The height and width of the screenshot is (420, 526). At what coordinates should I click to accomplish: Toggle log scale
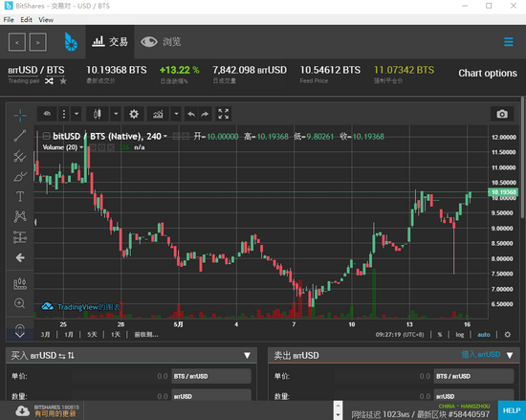[x=460, y=335]
